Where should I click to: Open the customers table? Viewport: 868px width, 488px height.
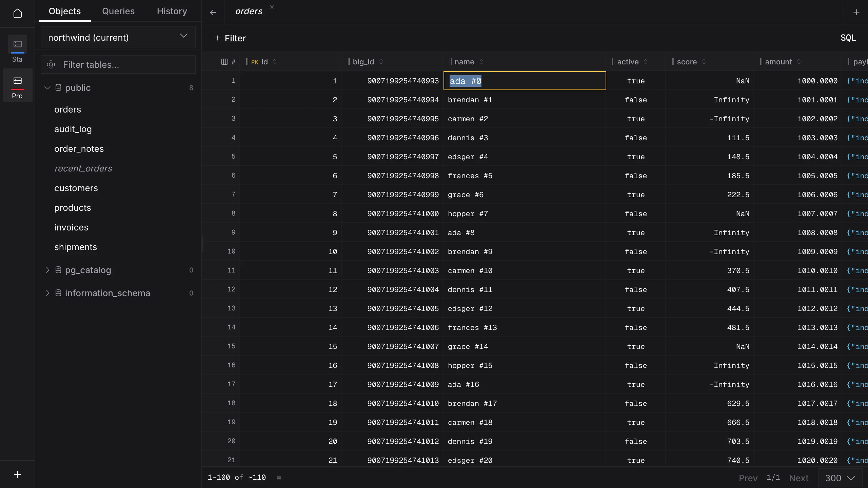76,188
